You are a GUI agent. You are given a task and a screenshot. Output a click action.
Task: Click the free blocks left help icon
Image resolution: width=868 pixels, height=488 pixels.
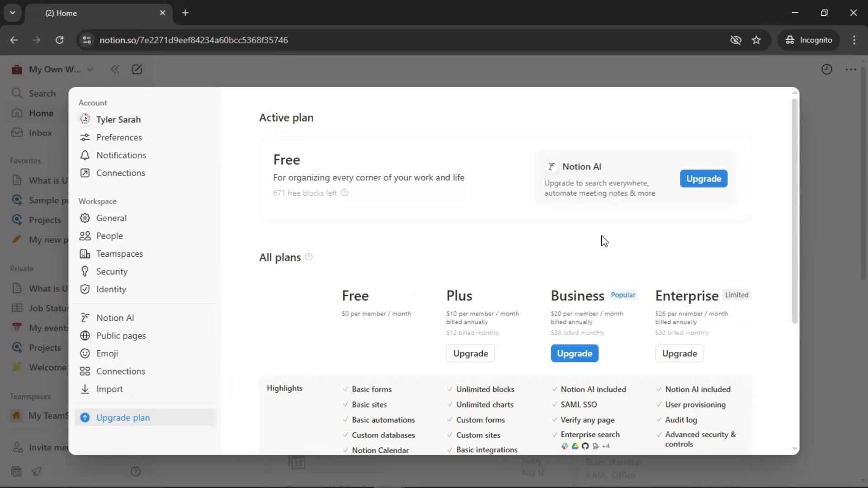click(344, 193)
